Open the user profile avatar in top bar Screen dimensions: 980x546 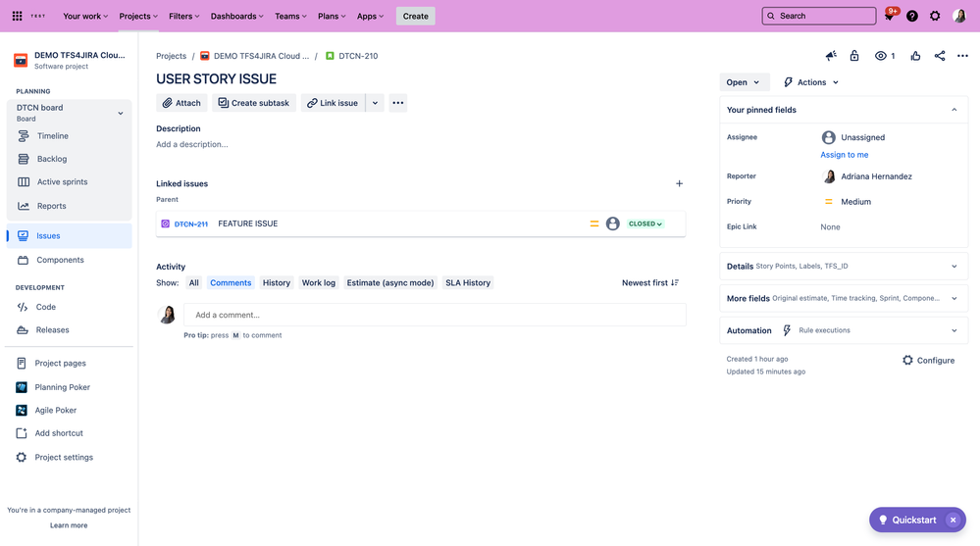(x=959, y=17)
